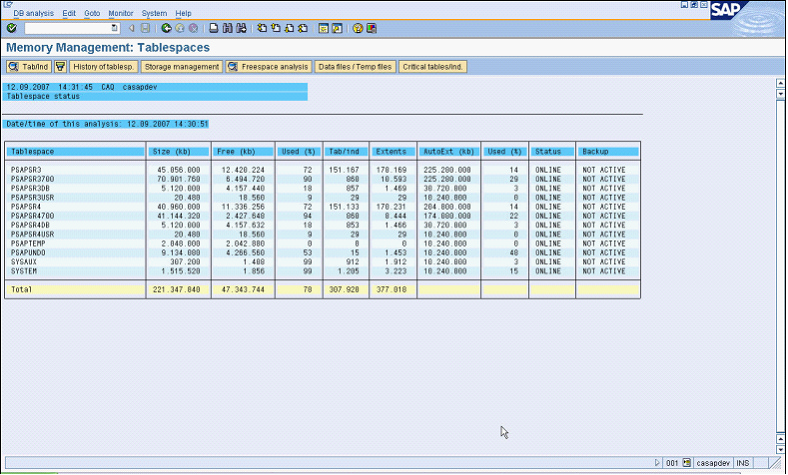Click the Find binoculars icon

[228, 28]
